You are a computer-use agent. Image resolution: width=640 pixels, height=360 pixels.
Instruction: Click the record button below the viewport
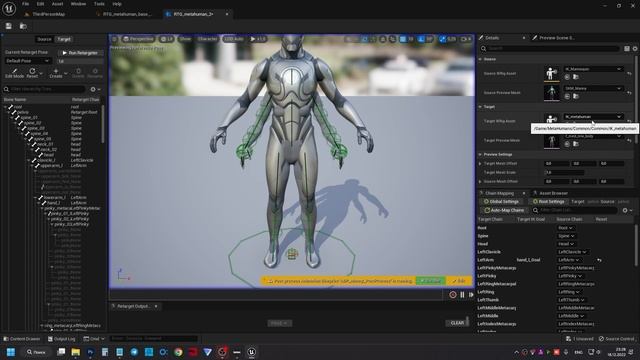[453, 295]
